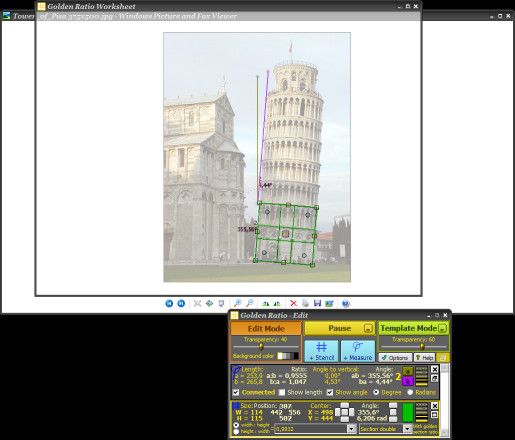The height and width of the screenshot is (440, 515).
Task: Nudge stencil left with left arrow button
Action: click(338, 412)
